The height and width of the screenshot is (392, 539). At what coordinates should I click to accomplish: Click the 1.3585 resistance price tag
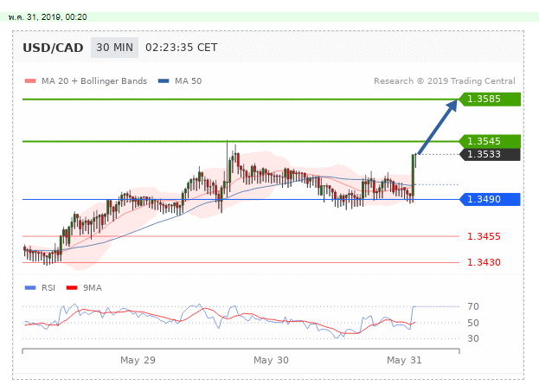(491, 99)
